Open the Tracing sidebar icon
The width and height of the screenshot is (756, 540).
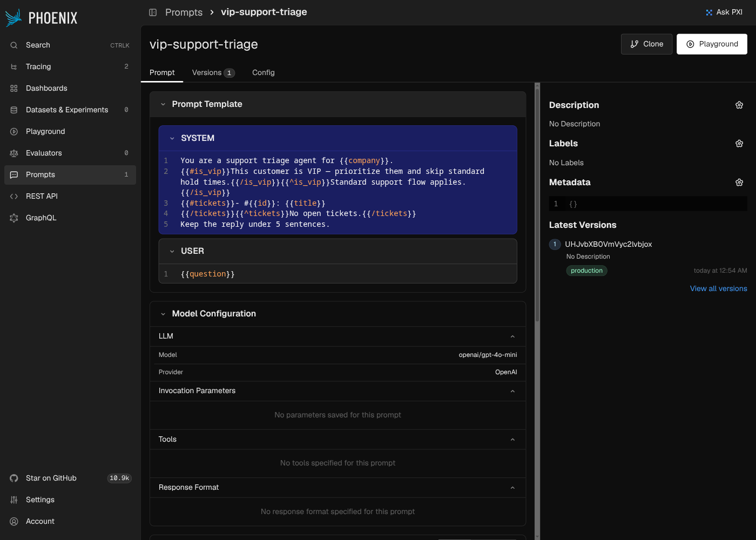point(14,67)
